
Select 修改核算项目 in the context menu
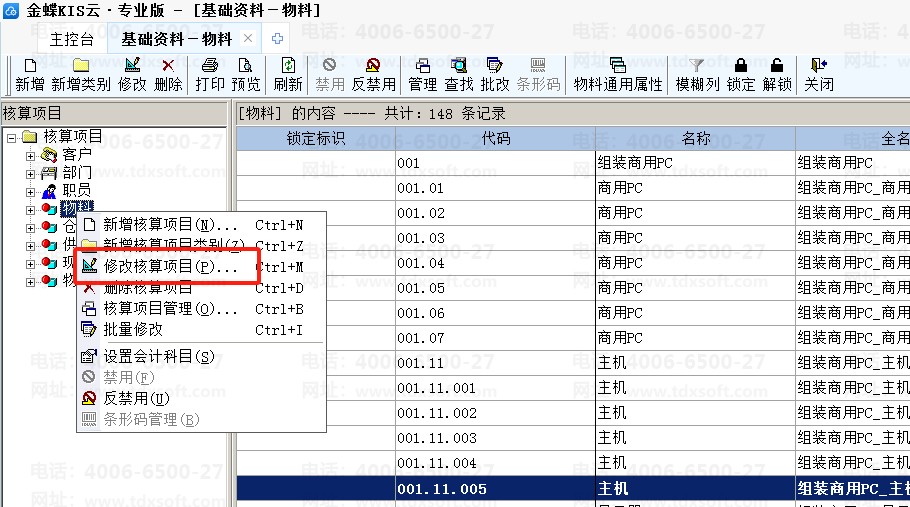[x=170, y=267]
